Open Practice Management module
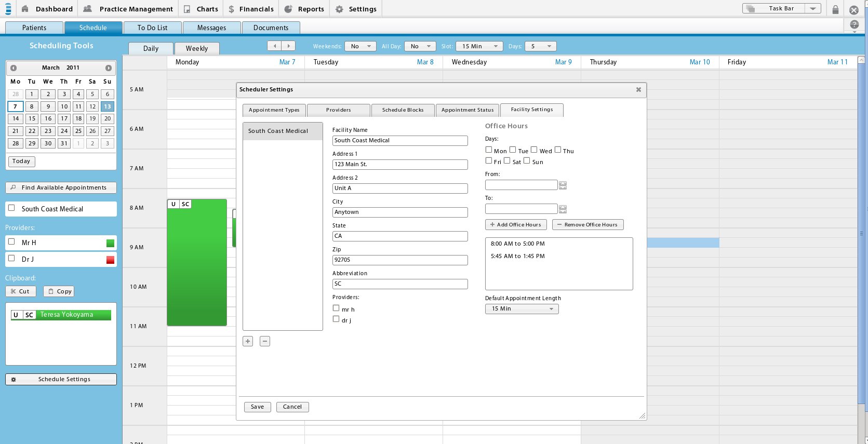Screen dimensions: 868x444 tap(128, 9)
